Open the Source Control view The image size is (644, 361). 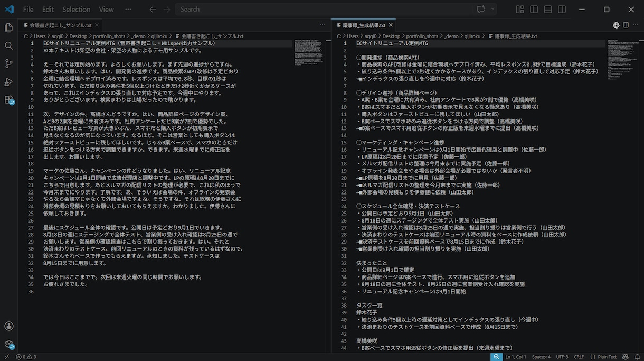pos(8,63)
